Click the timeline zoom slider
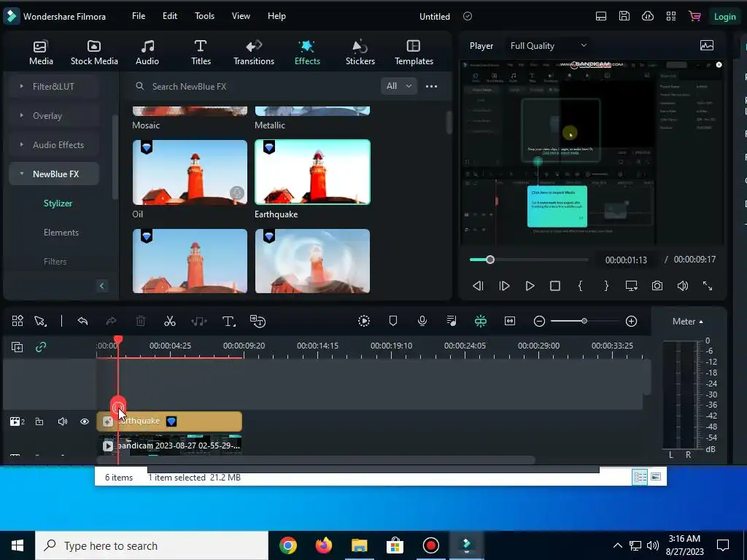Image resolution: width=747 pixels, height=560 pixels. coord(585,322)
